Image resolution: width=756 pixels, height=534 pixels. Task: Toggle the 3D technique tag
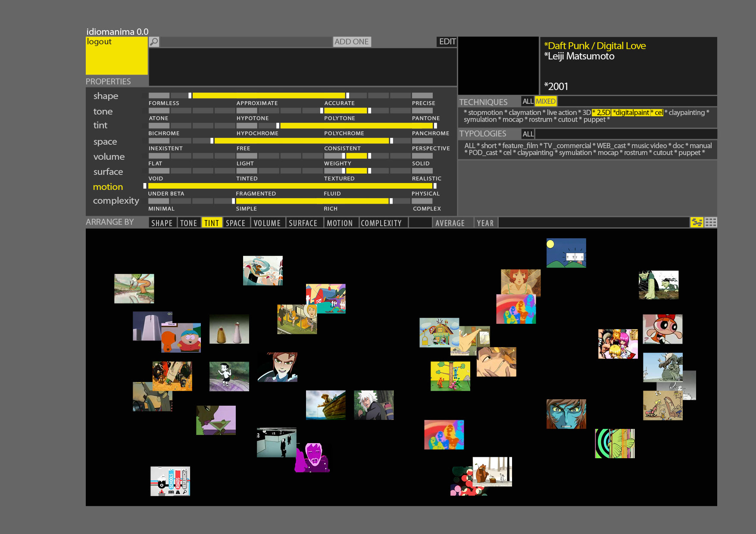click(x=587, y=112)
